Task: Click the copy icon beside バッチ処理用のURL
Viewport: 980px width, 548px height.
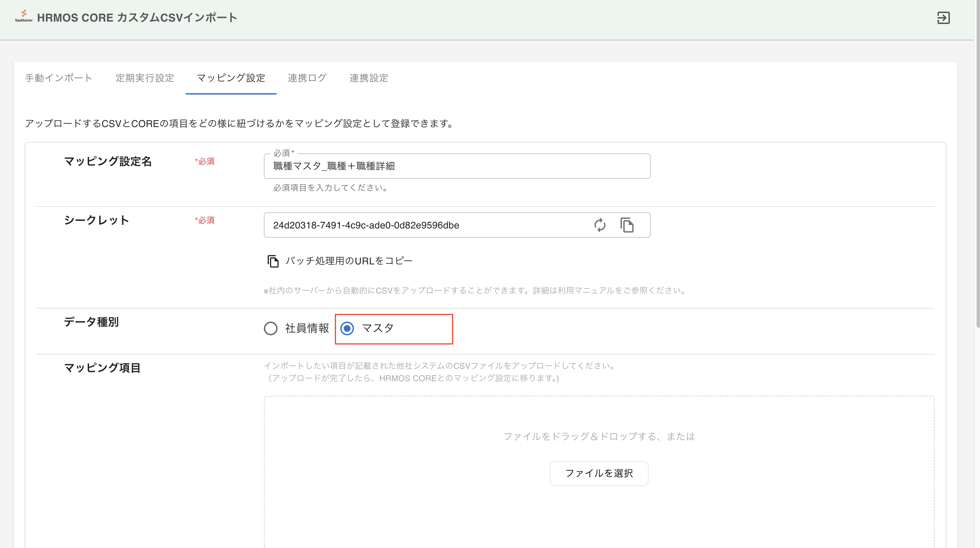Action: pyautogui.click(x=273, y=261)
